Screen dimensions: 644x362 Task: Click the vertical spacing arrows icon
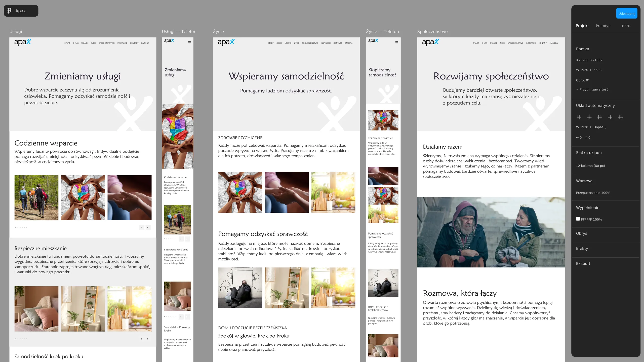586,138
